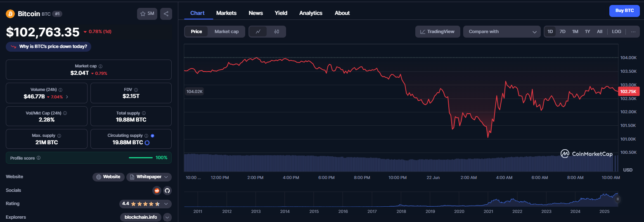Click the circulating supply progress ring icon

tap(147, 143)
